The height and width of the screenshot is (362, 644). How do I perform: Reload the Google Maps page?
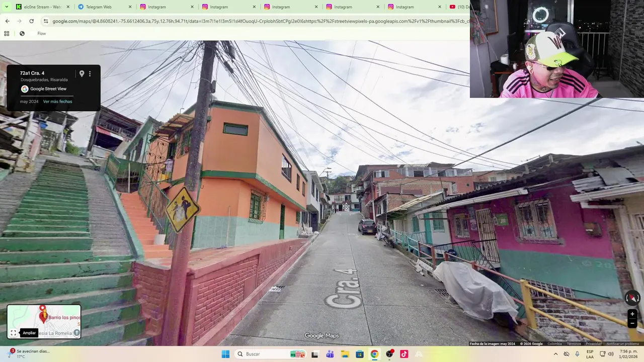[x=31, y=21]
